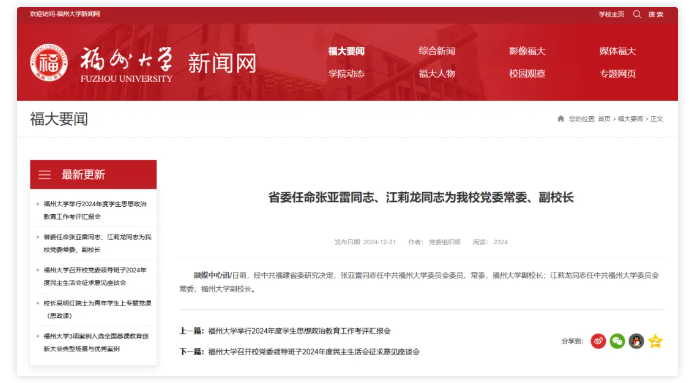690x383 pixels.
Task: Click the QZone star share icon
Action: tap(655, 341)
